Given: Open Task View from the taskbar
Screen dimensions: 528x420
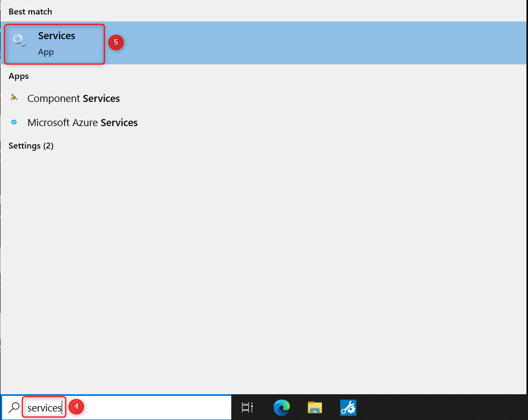Looking at the screenshot, I should point(247,408).
